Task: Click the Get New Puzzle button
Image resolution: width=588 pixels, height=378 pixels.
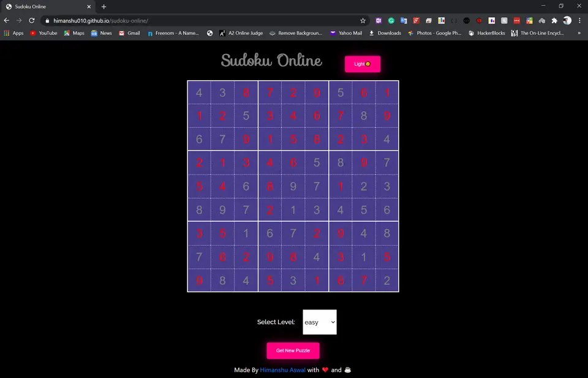Action: click(293, 350)
